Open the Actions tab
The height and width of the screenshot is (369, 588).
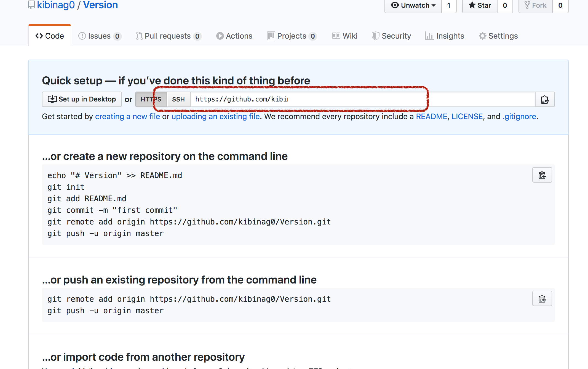(x=234, y=36)
